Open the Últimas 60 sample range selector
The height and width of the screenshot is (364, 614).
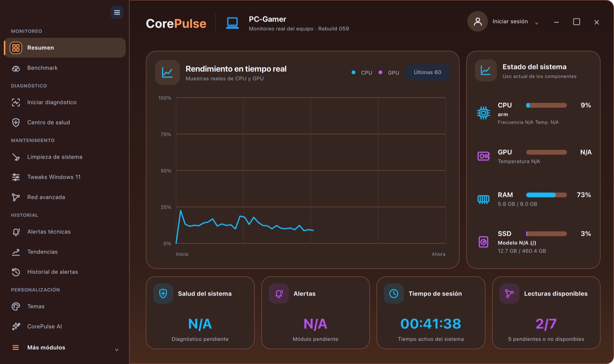point(427,72)
